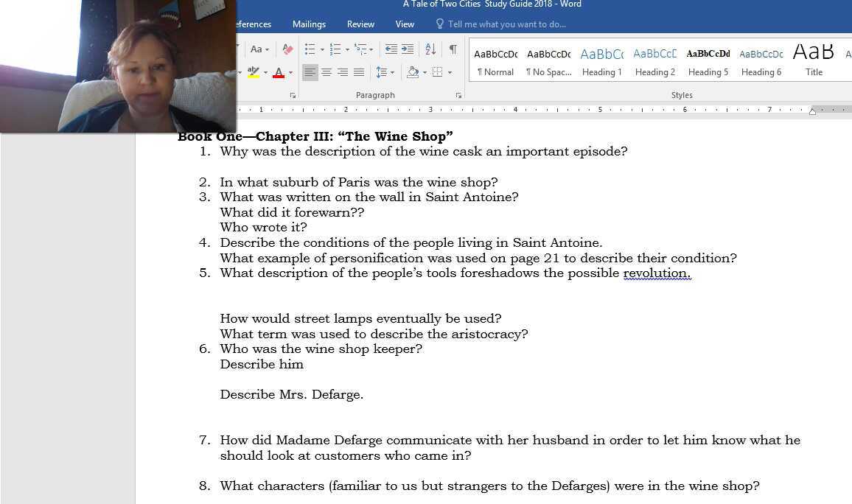Click the Format Painter-style Clear Formatting icon
This screenshot has width=852, height=504.
[x=287, y=49]
